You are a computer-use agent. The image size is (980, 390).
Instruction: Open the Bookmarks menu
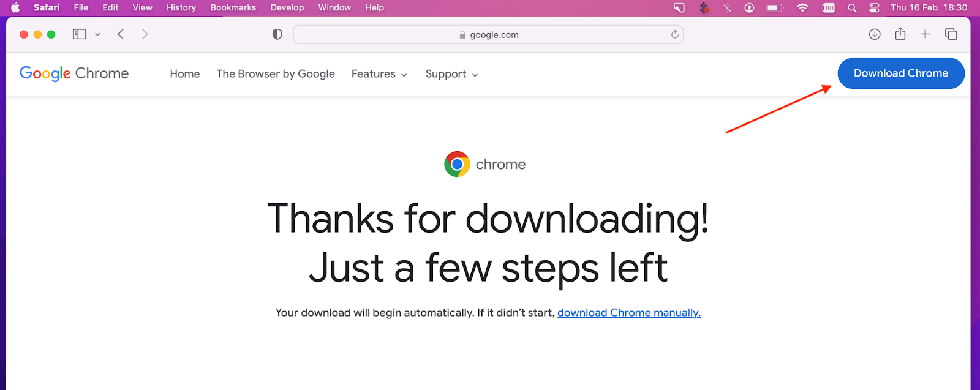coord(233,7)
